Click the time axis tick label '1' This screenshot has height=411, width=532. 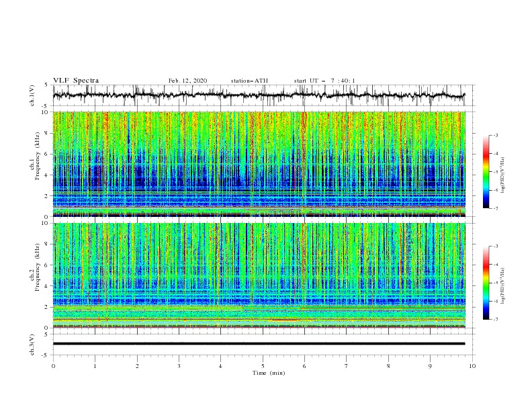pos(95,366)
